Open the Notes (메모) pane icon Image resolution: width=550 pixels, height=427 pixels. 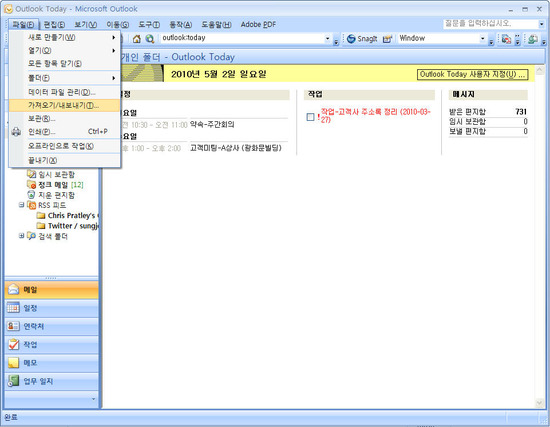pyautogui.click(x=13, y=362)
